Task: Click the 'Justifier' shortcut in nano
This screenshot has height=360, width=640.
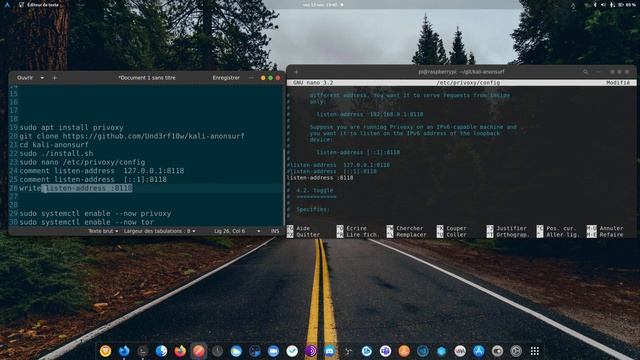Action: click(x=511, y=228)
